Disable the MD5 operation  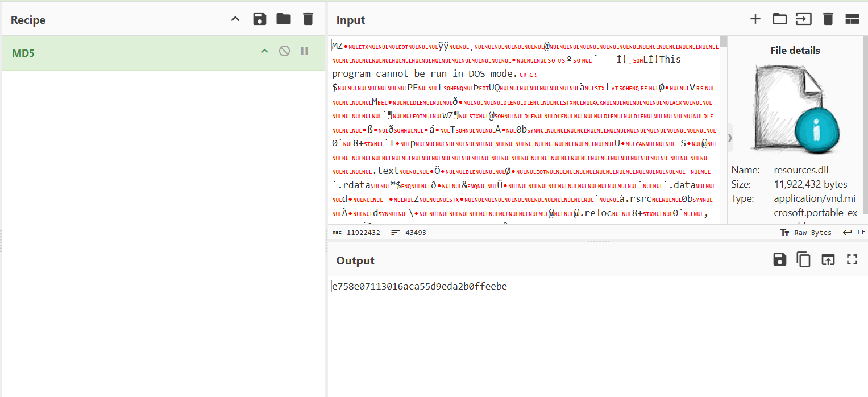(284, 51)
